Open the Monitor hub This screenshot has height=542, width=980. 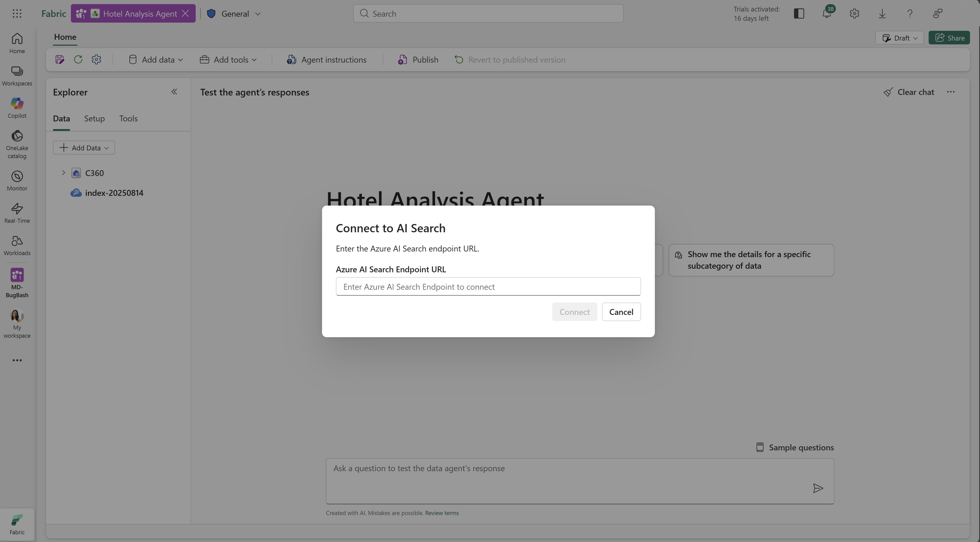(x=17, y=181)
